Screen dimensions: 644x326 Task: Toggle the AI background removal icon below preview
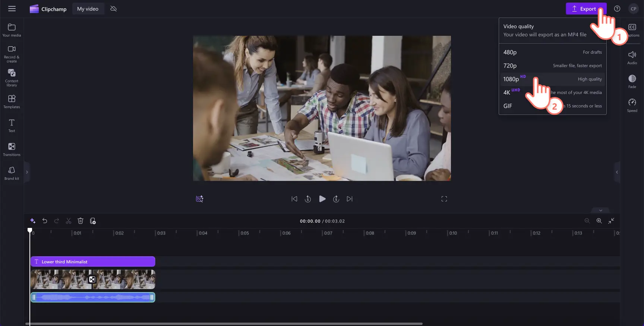[200, 199]
